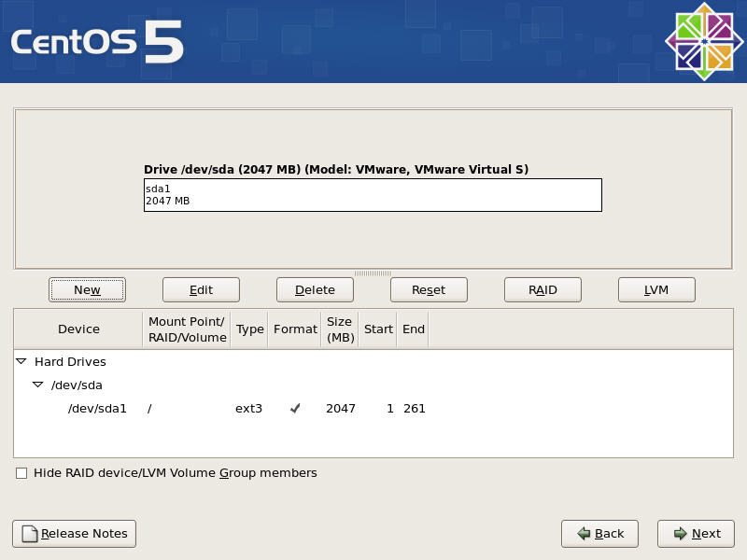This screenshot has width=747, height=560.
Task: Click the ext3 type cell
Action: coord(248,409)
